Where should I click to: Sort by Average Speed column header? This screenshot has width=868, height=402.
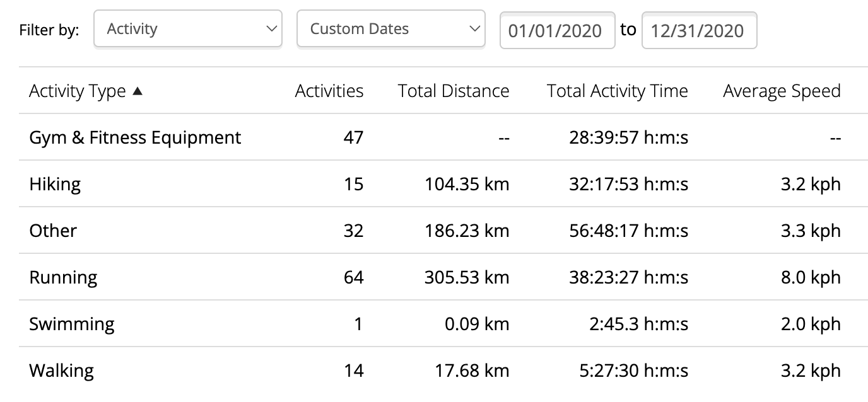tap(782, 91)
